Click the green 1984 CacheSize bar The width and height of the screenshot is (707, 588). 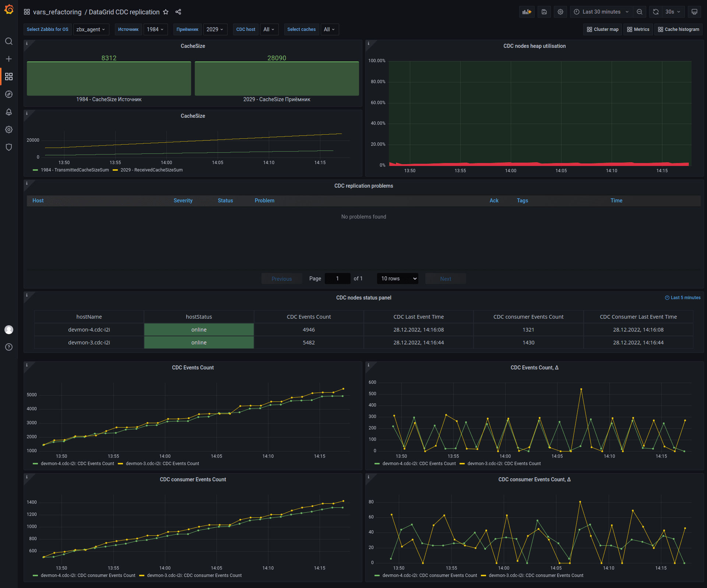tap(109, 79)
